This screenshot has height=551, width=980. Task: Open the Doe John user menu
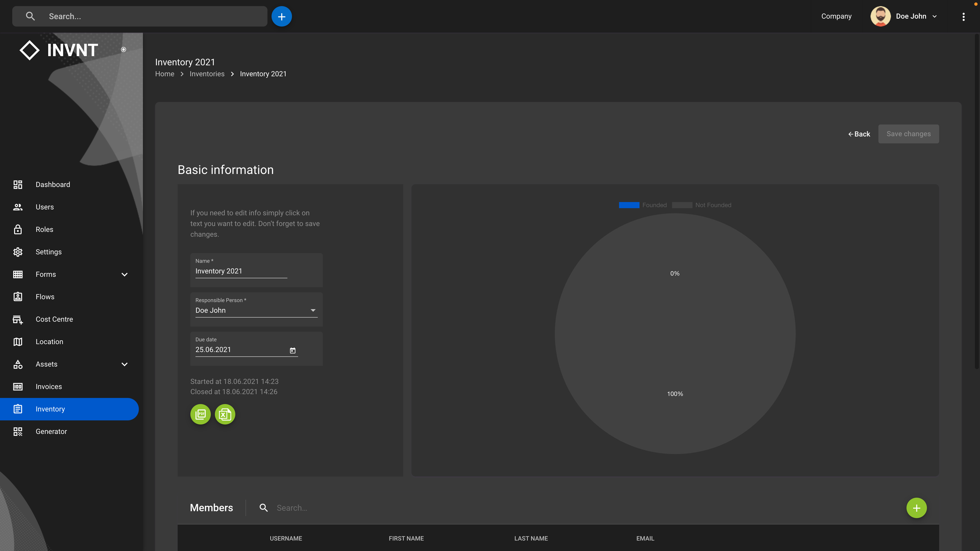(911, 16)
